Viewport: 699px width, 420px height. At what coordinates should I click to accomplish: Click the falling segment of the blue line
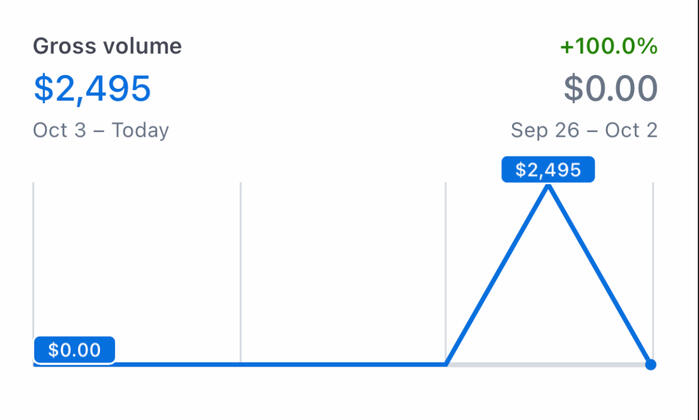600,277
